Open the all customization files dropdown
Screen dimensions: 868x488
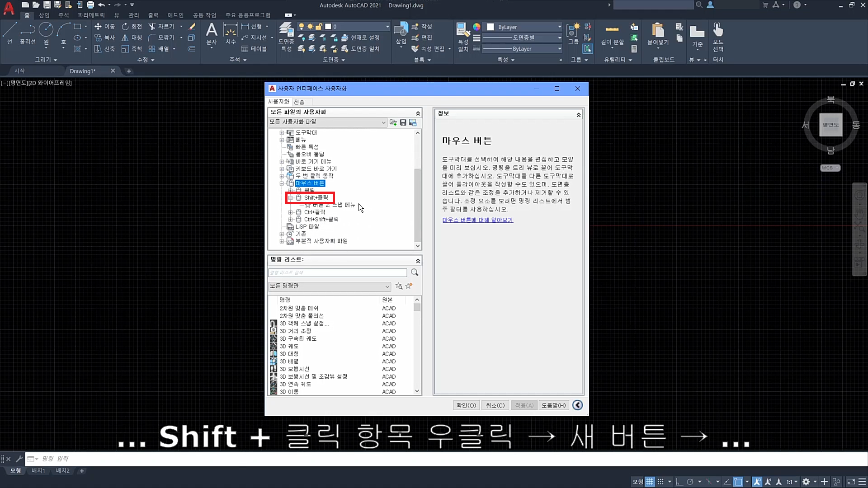(x=328, y=122)
